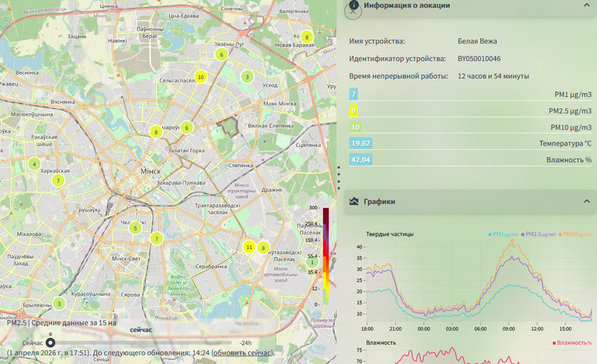The image size is (597, 364).
Task: Click the обновить сейчас link
Action: (243, 353)
